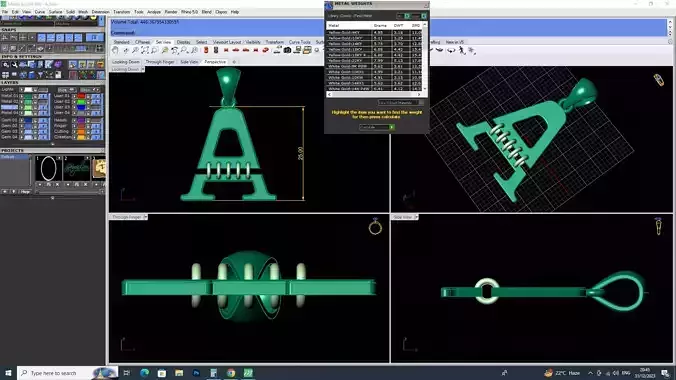
Task: Select the first Yellow Gold row in table
Action: (373, 32)
